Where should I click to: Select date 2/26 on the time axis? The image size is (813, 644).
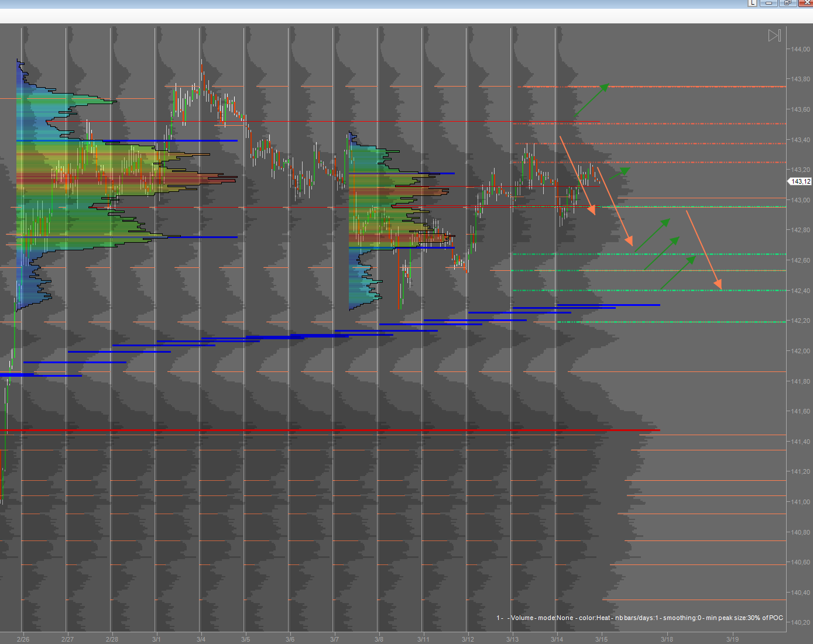click(x=23, y=639)
